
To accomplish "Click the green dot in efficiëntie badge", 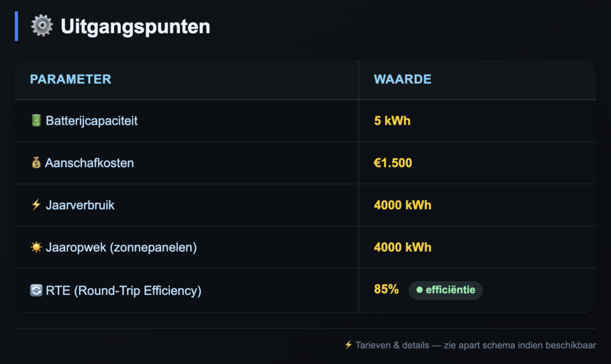I will (x=419, y=291).
